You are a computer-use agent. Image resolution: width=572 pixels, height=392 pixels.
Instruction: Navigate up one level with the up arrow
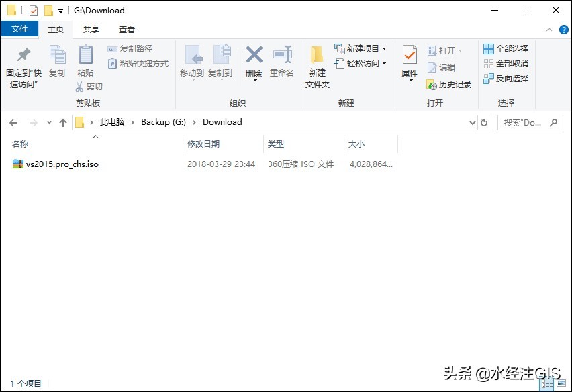tap(63, 122)
